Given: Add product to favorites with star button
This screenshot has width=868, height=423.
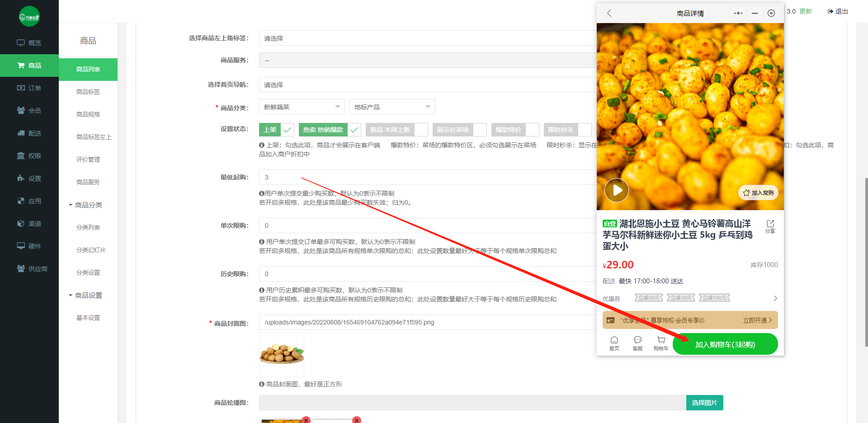Looking at the screenshot, I should coord(758,193).
